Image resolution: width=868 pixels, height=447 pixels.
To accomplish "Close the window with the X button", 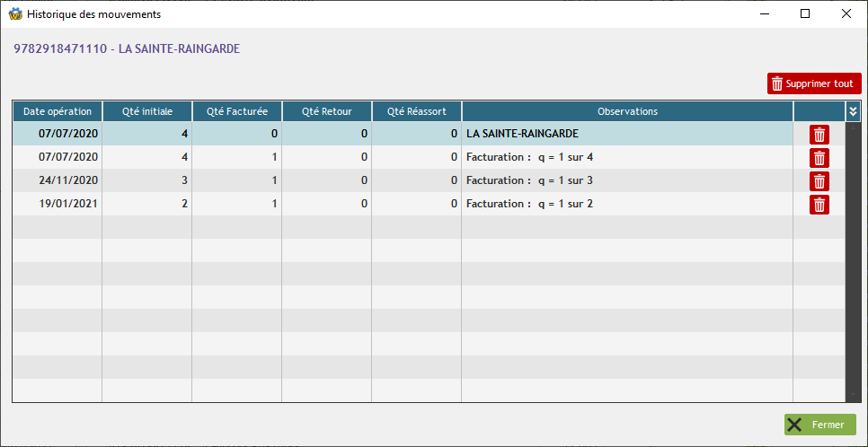I will 846,13.
